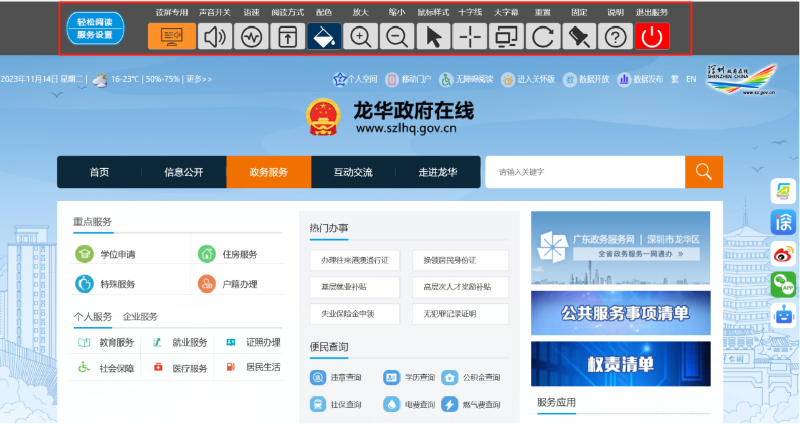Open 住房服务 house service
This screenshot has height=424, width=800.
pyautogui.click(x=228, y=254)
